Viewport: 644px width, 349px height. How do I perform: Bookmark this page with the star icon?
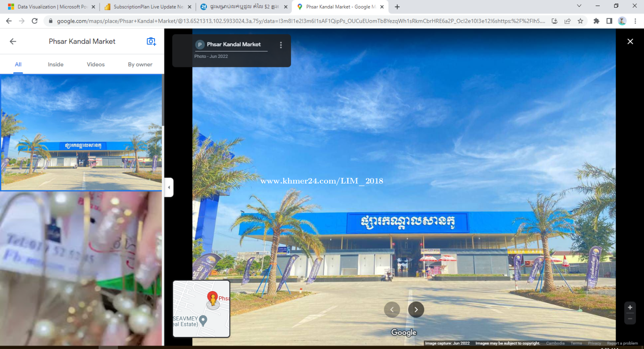pos(580,21)
